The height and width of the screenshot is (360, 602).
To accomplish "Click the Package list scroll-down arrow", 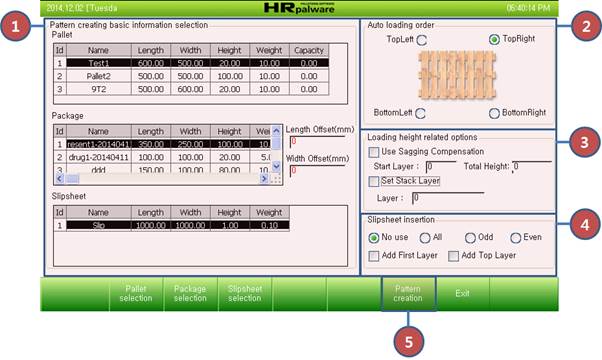I will tap(276, 166).
